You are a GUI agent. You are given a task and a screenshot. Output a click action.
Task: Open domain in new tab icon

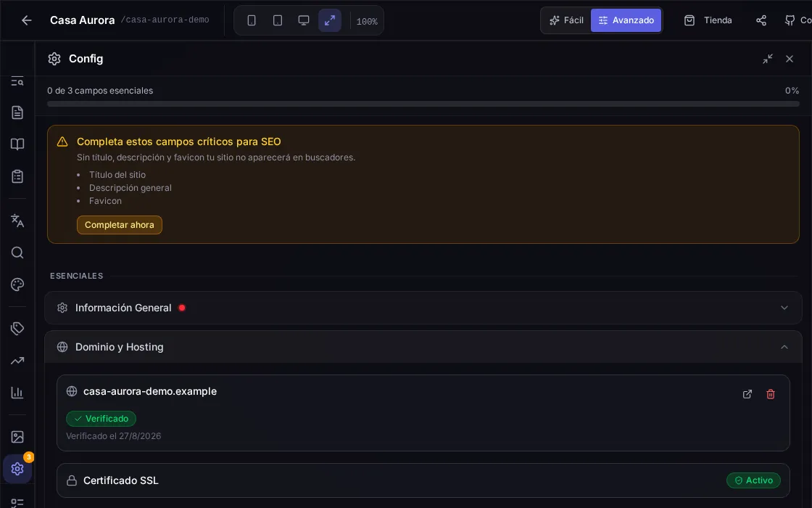(x=747, y=394)
